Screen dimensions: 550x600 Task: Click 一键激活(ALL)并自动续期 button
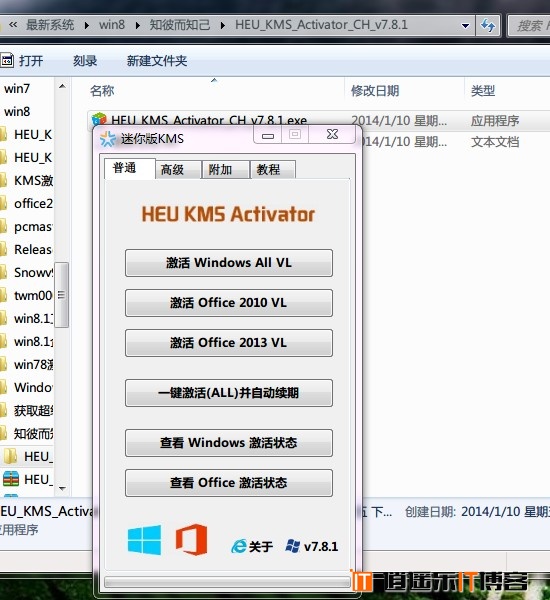click(228, 393)
